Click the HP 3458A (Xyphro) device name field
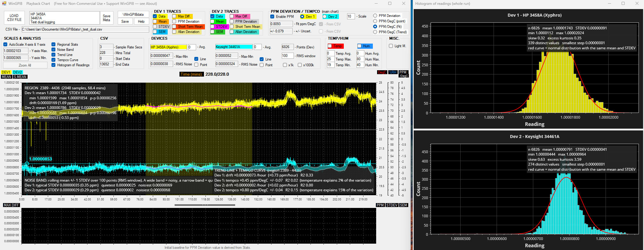Screen dimensions: 644x250 169,47
